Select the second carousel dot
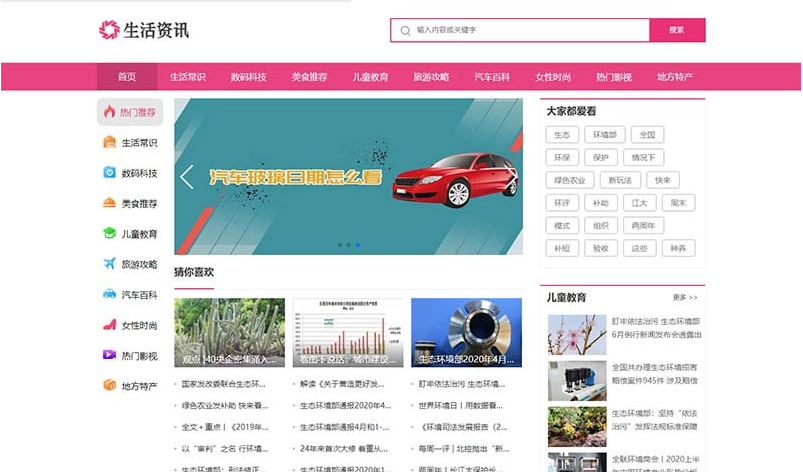This screenshot has height=472, width=803. click(349, 245)
